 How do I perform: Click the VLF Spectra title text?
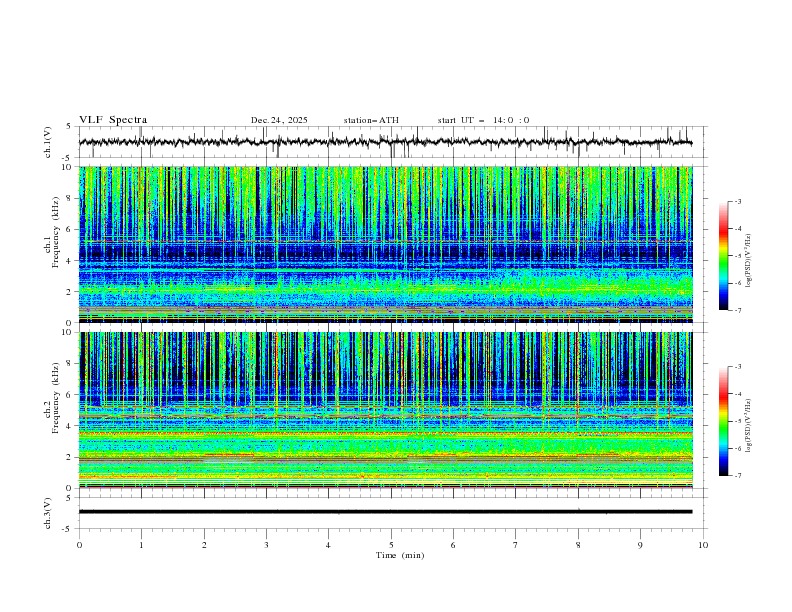113,120
